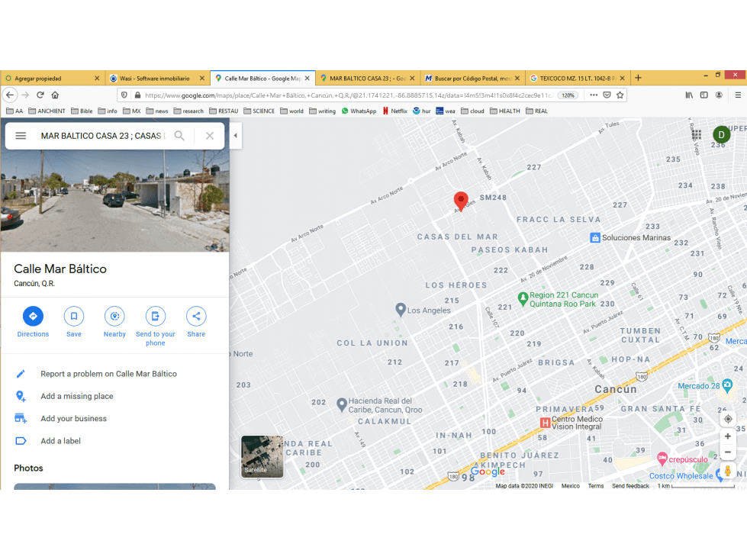The width and height of the screenshot is (747, 560).
Task: Switch to MAR BALTICO CASA 23 tab
Action: pyautogui.click(x=367, y=78)
